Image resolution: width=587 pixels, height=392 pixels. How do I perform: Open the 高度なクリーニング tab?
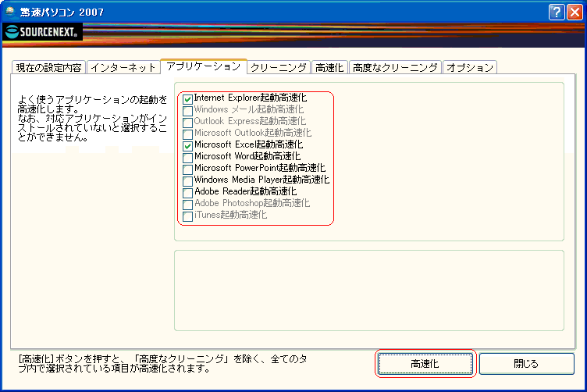click(x=395, y=67)
